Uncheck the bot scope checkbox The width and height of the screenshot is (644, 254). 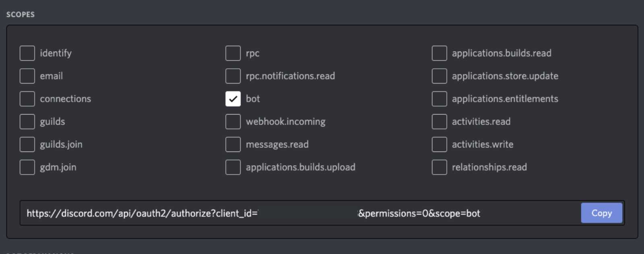click(233, 99)
